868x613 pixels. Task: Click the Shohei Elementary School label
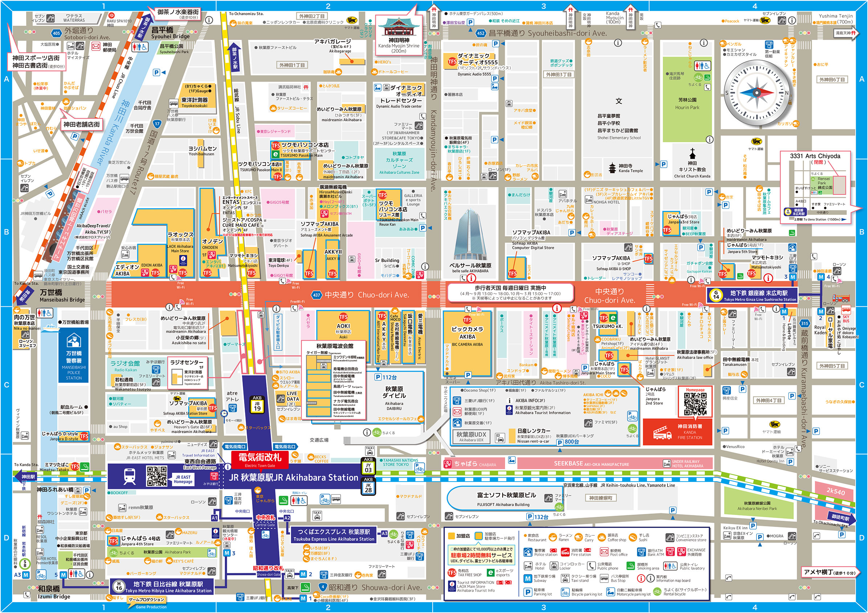pyautogui.click(x=619, y=138)
